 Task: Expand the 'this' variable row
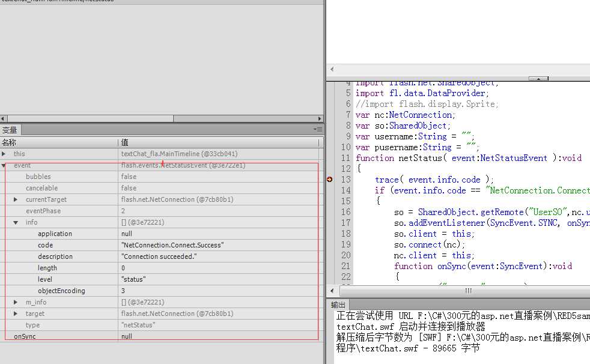coord(4,154)
